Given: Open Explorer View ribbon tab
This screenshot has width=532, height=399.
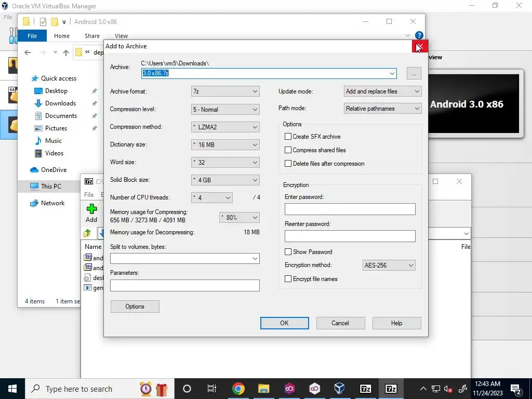Looking at the screenshot, I should (x=121, y=36).
